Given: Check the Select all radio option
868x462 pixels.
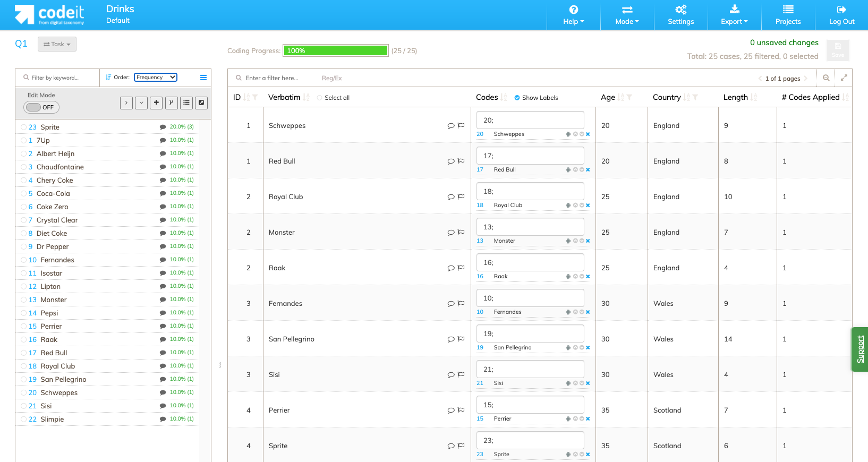Looking at the screenshot, I should tap(320, 98).
